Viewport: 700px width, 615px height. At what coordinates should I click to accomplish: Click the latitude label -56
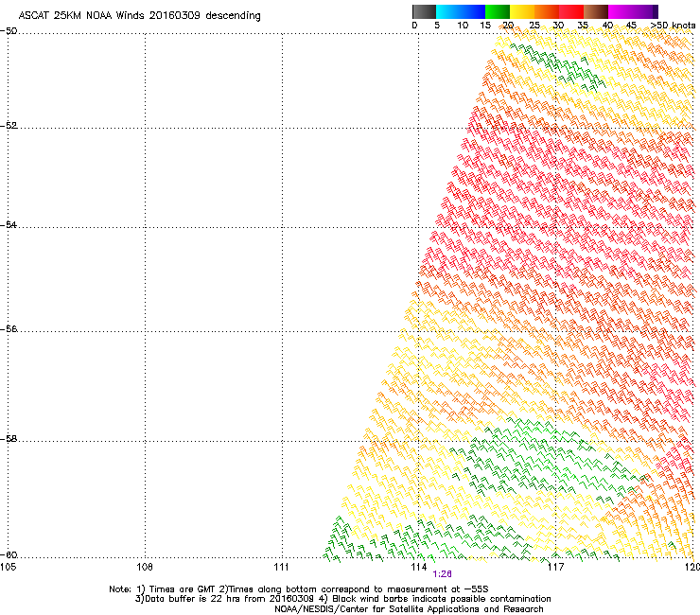pos(9,329)
